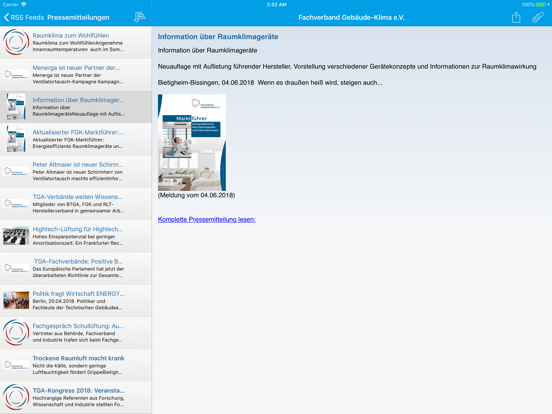Open 'Hightech-Lüftung für Hightech...' item
Viewport: 552px width, 414px height.
pyautogui.click(x=76, y=236)
